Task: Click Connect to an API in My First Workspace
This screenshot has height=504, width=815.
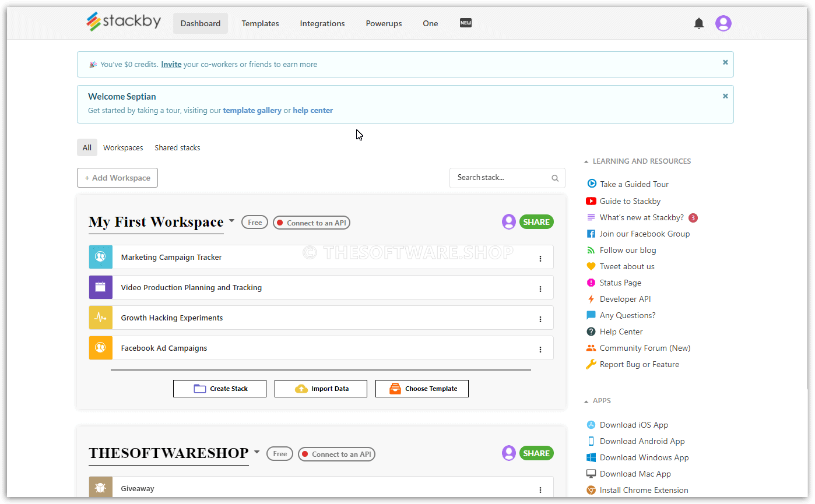Action: tap(311, 223)
